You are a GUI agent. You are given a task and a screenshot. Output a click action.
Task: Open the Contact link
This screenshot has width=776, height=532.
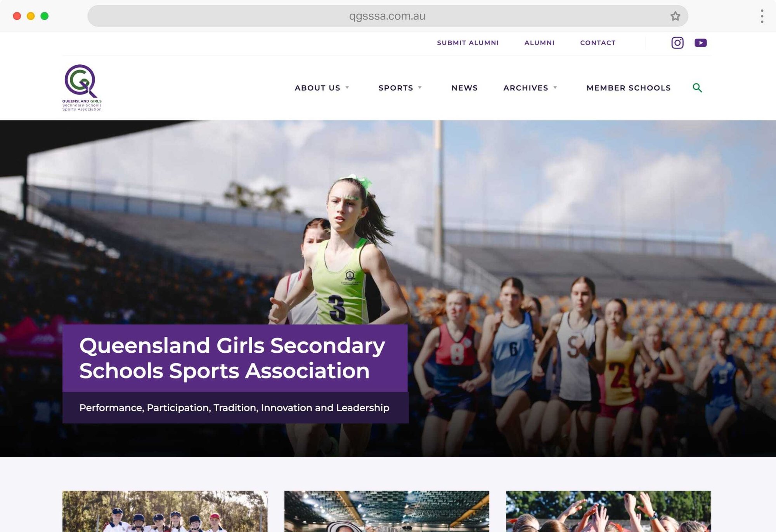pos(598,43)
